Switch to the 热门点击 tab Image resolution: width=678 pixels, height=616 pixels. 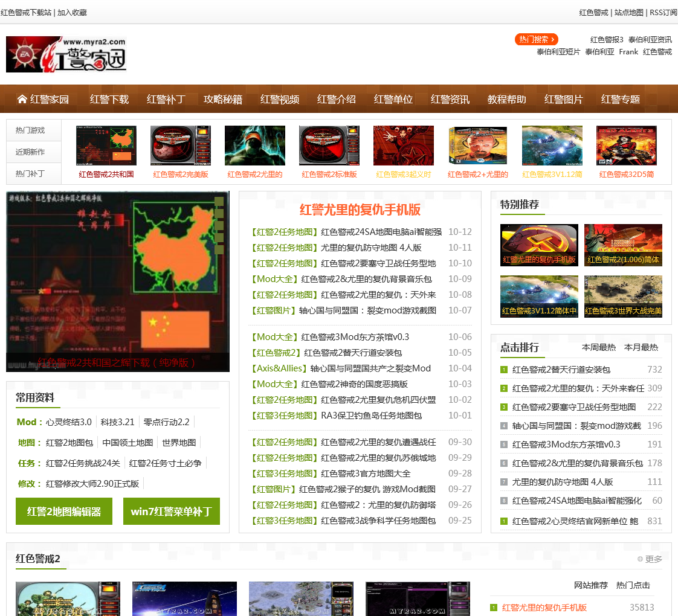point(633,585)
